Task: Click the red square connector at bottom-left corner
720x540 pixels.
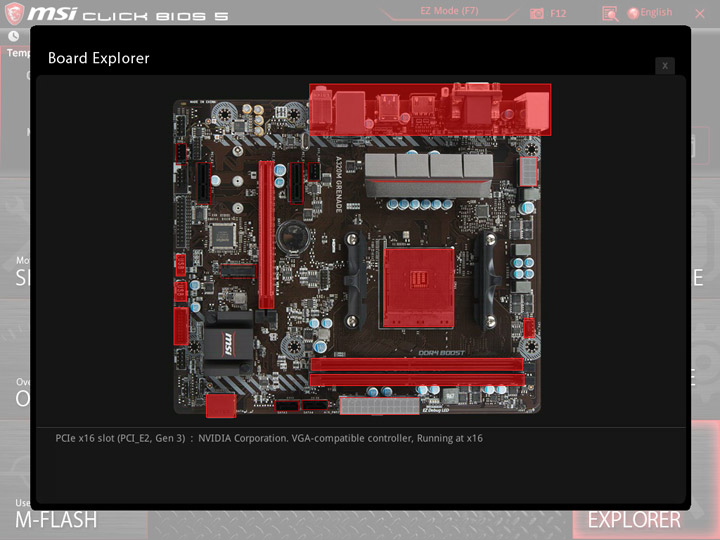Action: click(221, 405)
